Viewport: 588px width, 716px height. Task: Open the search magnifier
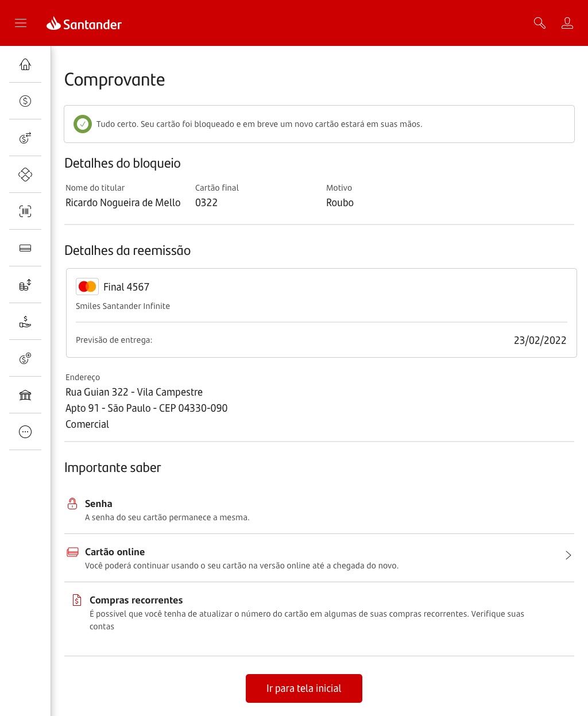coord(539,23)
